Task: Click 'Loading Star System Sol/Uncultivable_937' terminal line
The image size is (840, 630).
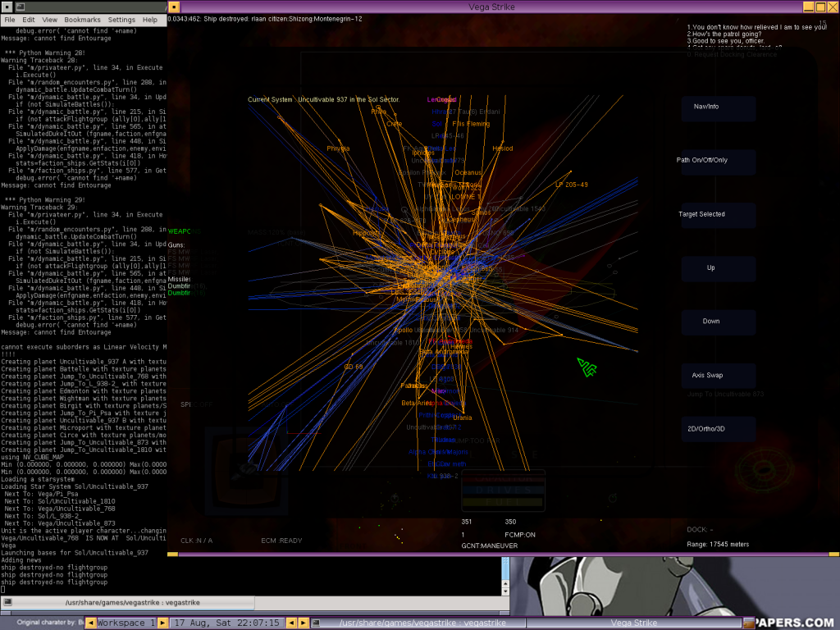Action: tap(75, 486)
